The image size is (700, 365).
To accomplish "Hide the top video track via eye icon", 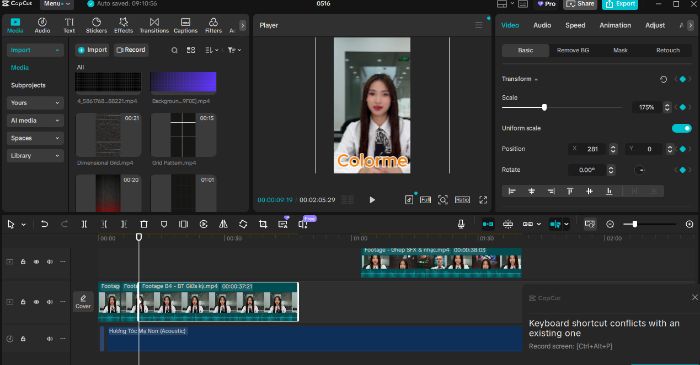I will 36,262.
